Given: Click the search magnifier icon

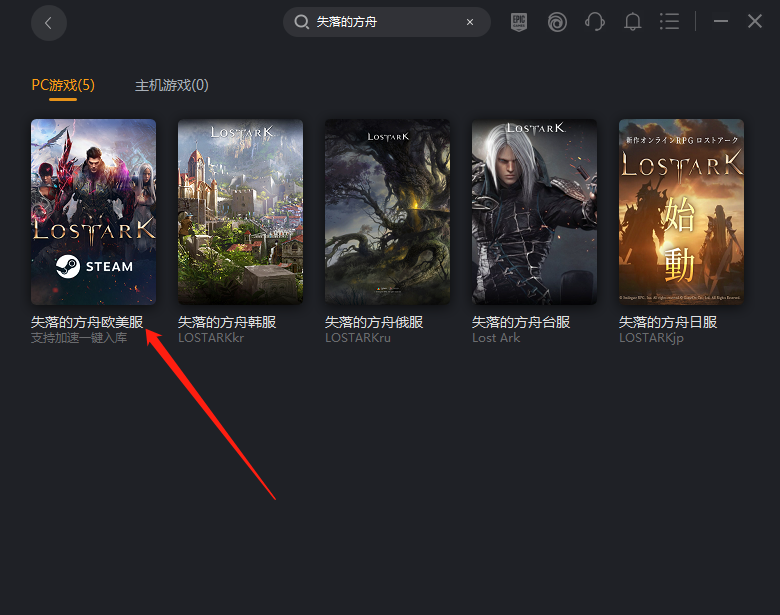Looking at the screenshot, I should point(302,22).
